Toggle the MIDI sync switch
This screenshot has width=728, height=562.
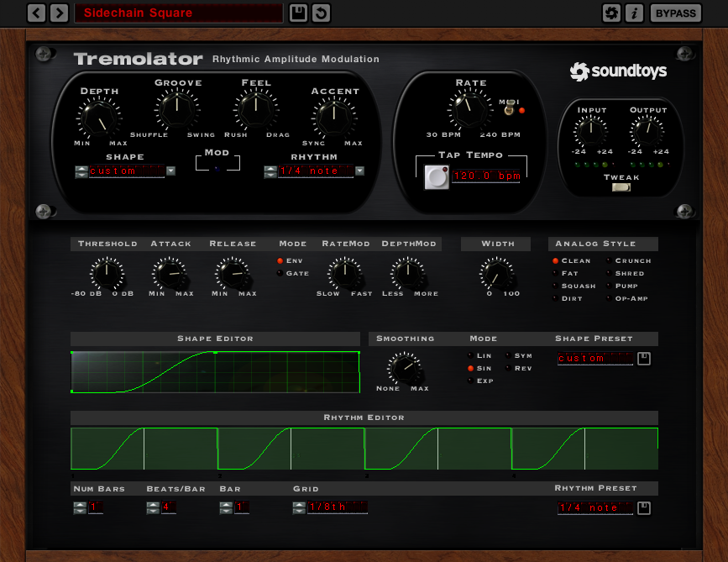point(510,109)
